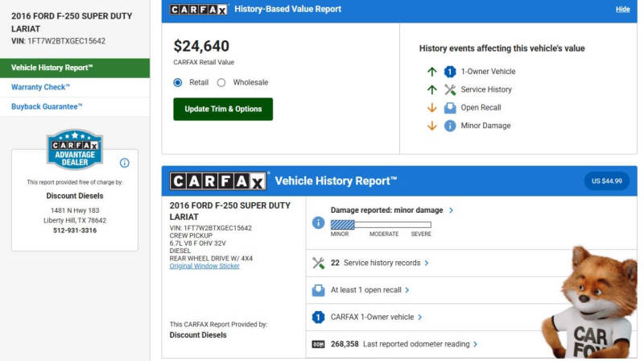
Task: Click the Minor Damage info icon in value report
Action: [x=450, y=126]
